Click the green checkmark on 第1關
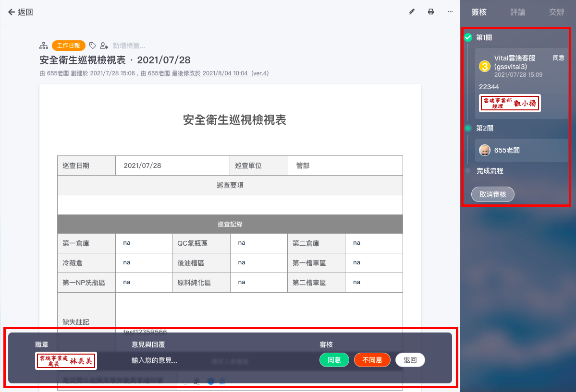 tap(468, 37)
